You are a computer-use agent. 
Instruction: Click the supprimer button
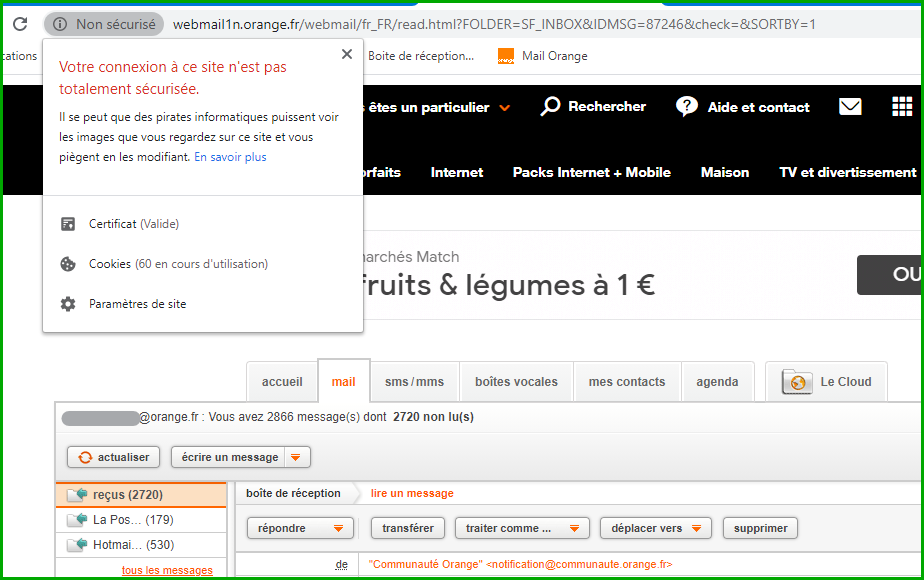760,528
